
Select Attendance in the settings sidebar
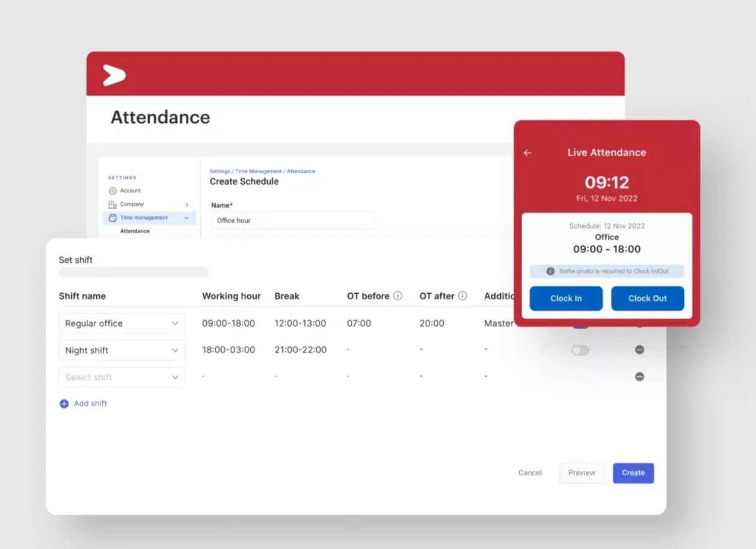tap(134, 231)
